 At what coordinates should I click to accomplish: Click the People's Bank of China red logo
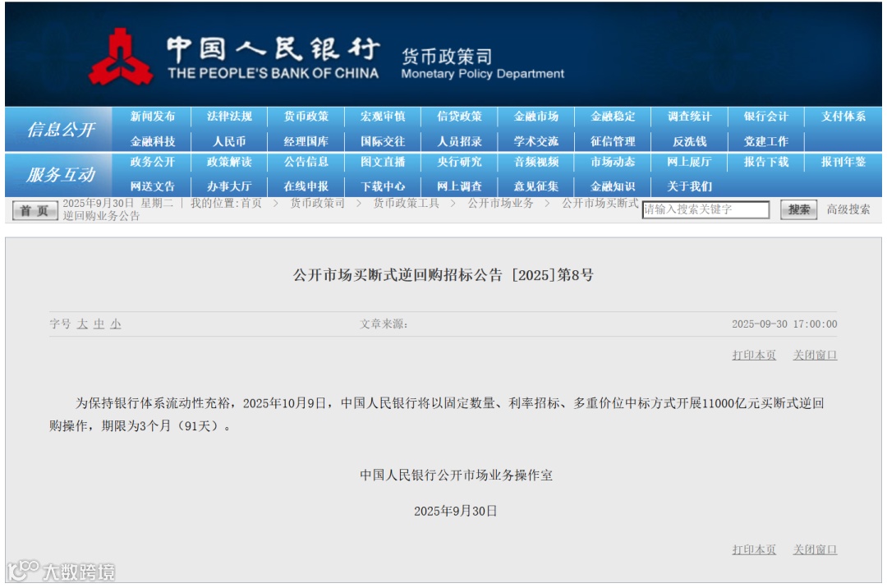(x=120, y=57)
